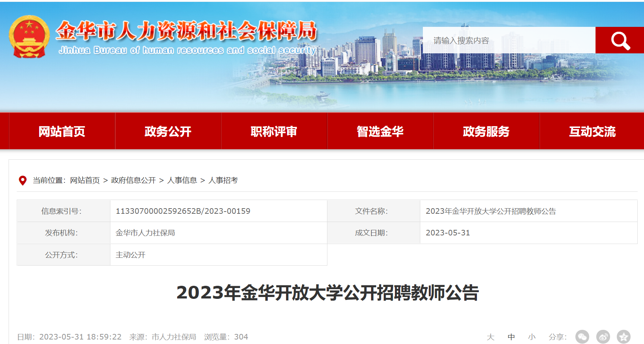Click the national emblem logo
The image size is (644, 344).
[x=29, y=37]
